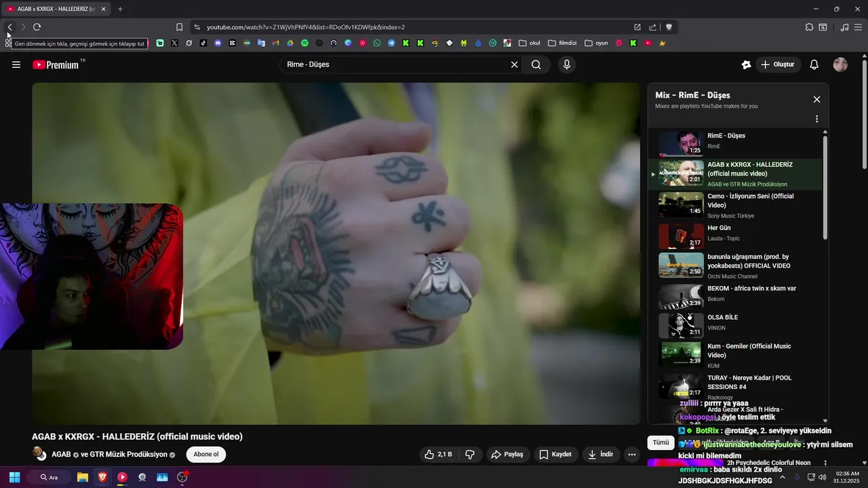The image size is (868, 488).
Task: Open more video actions ellipsis menu
Action: pyautogui.click(x=632, y=454)
